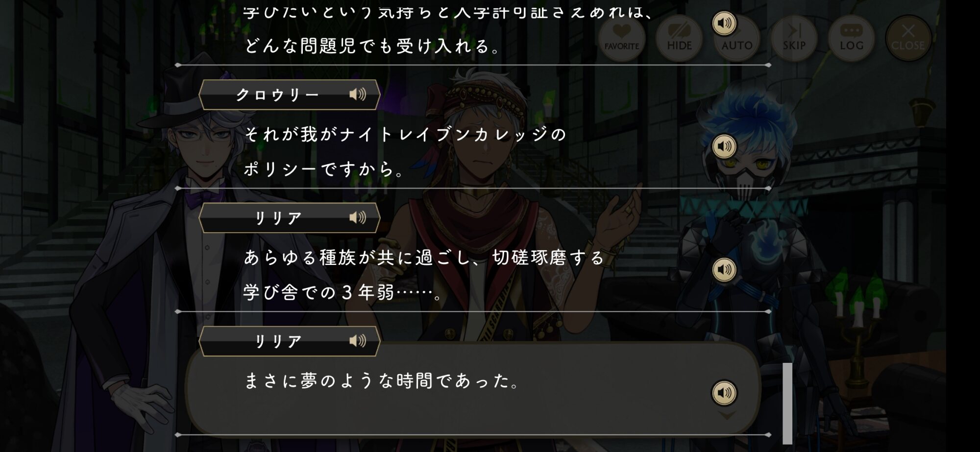Screen dimensions: 980x452
Task: Play voice for line about all races studying together
Action: (x=724, y=269)
